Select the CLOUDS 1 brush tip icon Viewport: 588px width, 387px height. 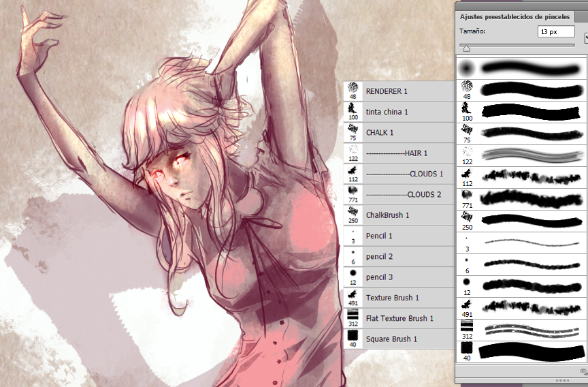pos(353,170)
